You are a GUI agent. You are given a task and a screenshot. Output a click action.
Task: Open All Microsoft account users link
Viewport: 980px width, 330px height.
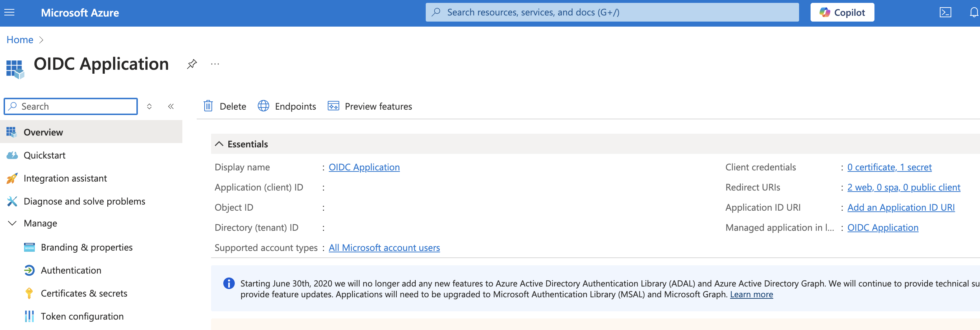(384, 248)
